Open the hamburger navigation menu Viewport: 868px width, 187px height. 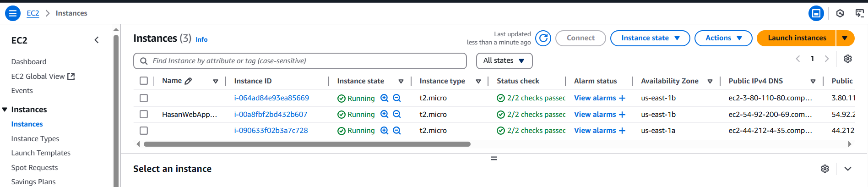pyautogui.click(x=13, y=13)
